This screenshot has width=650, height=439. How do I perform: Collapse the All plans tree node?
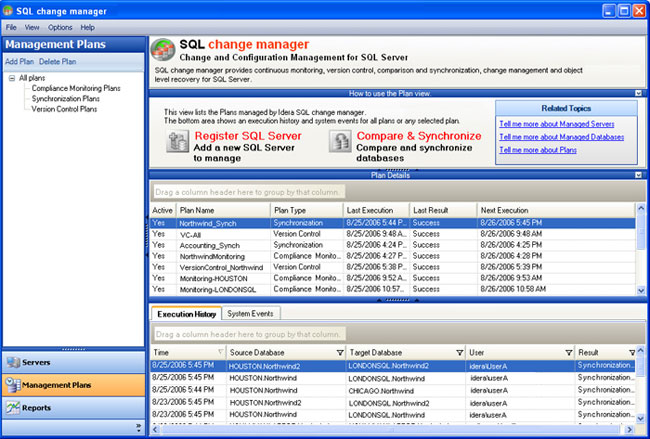point(12,78)
